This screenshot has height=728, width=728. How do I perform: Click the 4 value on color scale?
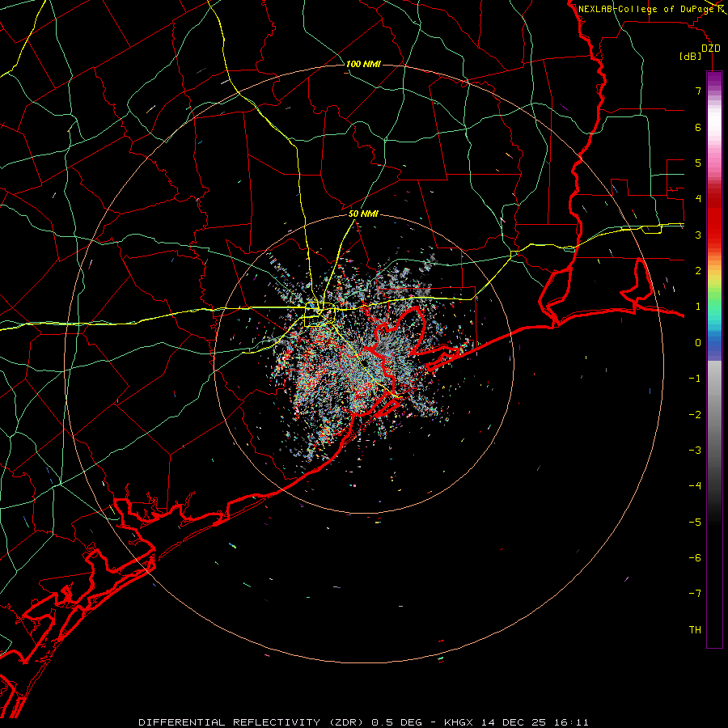pos(698,199)
